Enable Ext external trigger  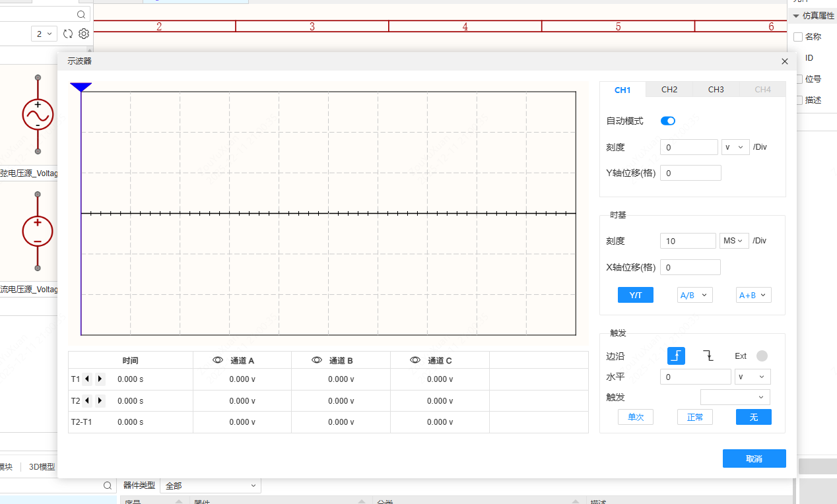(x=762, y=356)
